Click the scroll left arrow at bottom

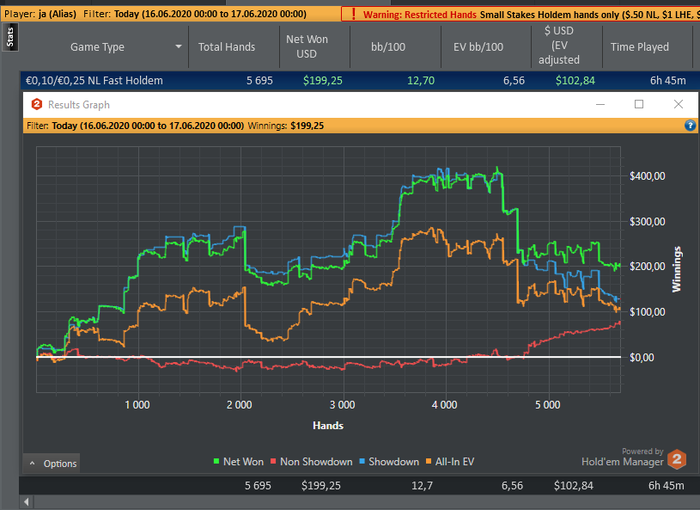26,502
